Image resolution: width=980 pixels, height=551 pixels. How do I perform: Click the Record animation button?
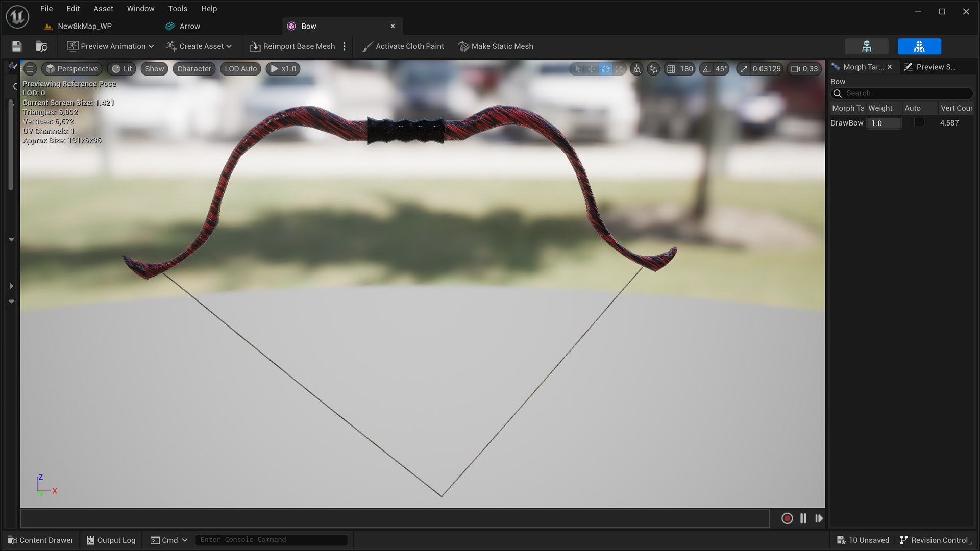787,518
